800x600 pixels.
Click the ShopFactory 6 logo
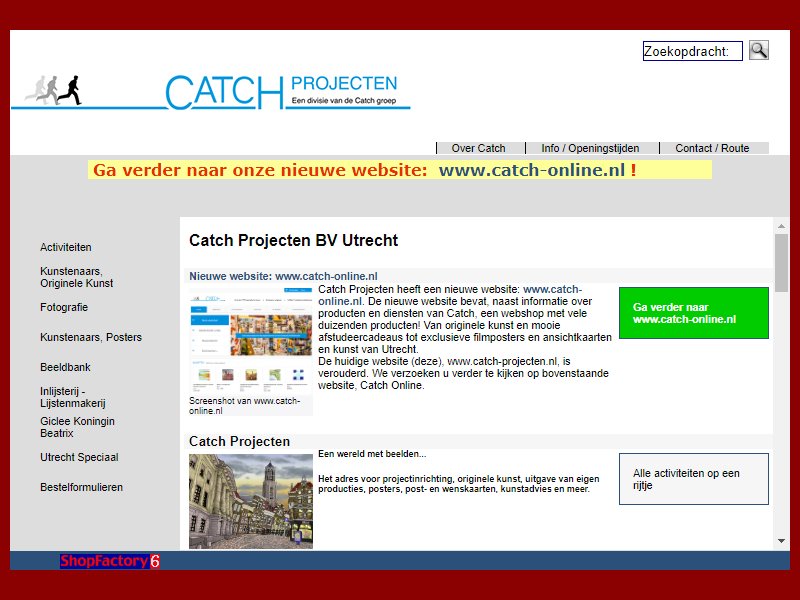click(110, 561)
